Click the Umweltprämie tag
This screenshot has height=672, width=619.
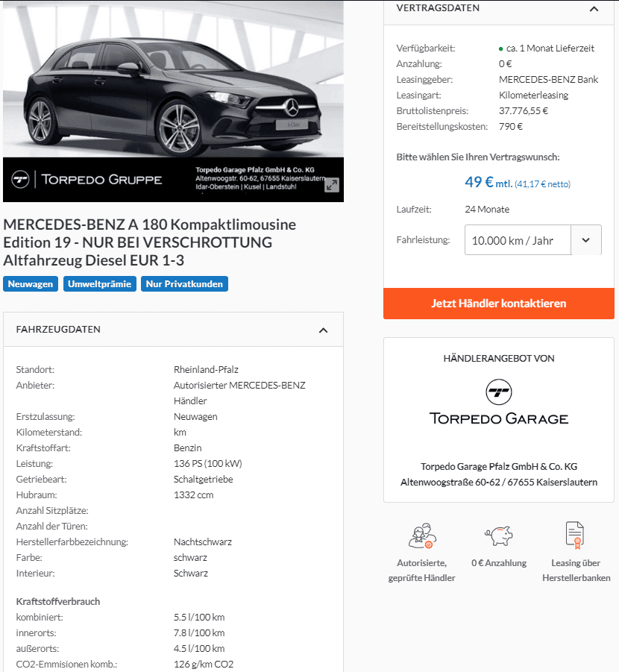tap(99, 283)
